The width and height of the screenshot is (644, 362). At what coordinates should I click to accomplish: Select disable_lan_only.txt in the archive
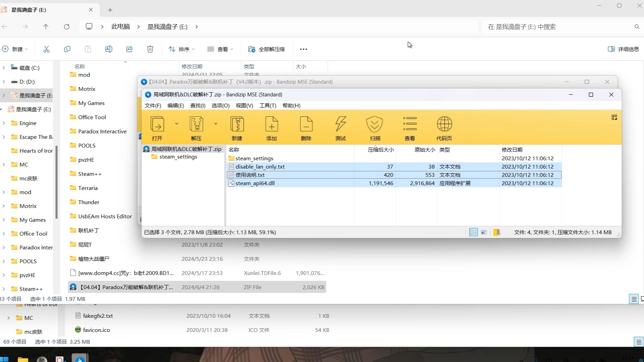click(x=394, y=166)
